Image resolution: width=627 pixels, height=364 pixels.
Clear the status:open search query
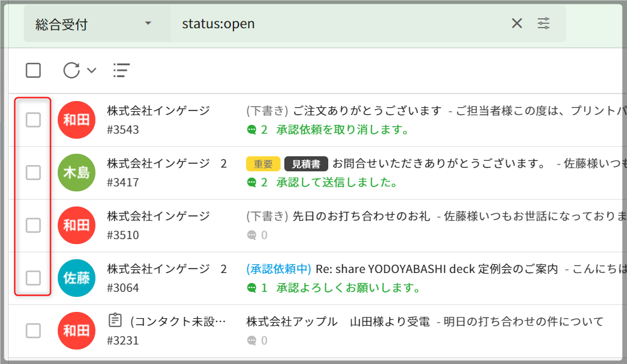517,24
